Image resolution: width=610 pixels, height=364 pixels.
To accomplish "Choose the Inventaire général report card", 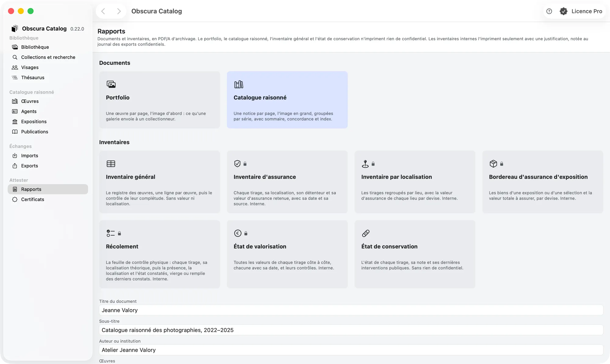I will 160,182.
